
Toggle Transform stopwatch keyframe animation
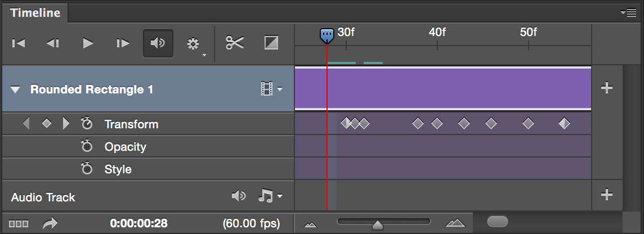(87, 124)
